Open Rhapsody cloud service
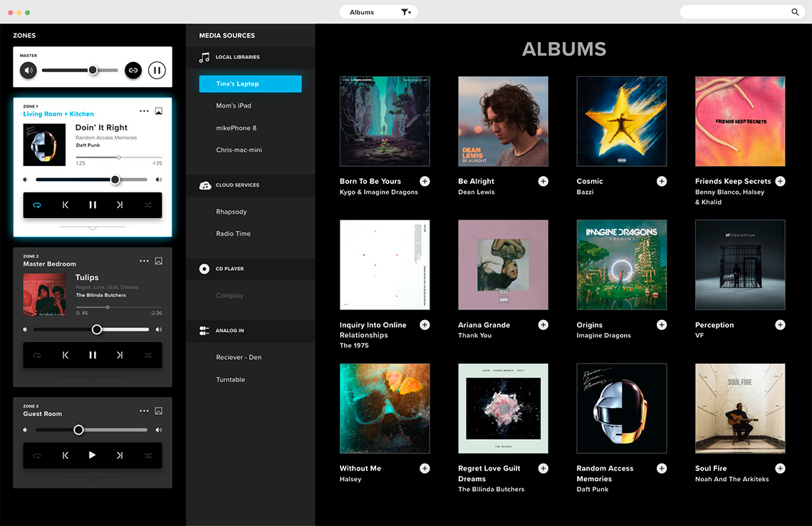812x526 pixels. pyautogui.click(x=231, y=212)
